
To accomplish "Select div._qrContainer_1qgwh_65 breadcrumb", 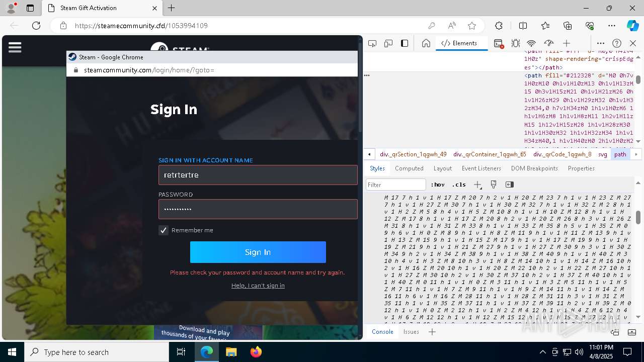I will pyautogui.click(x=490, y=154).
